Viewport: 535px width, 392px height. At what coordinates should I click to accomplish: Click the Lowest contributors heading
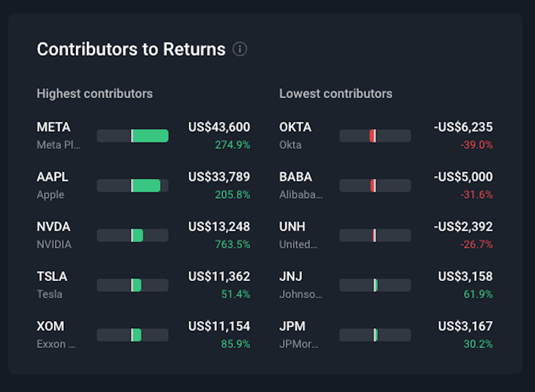click(x=336, y=94)
